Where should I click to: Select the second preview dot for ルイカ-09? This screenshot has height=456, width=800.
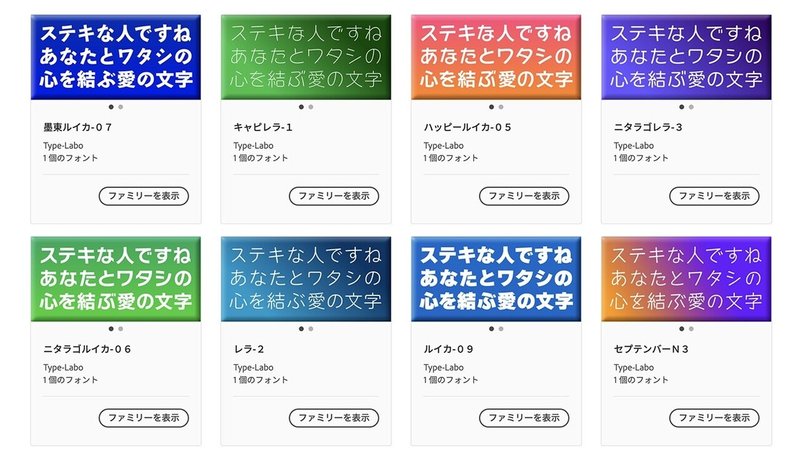(501, 329)
